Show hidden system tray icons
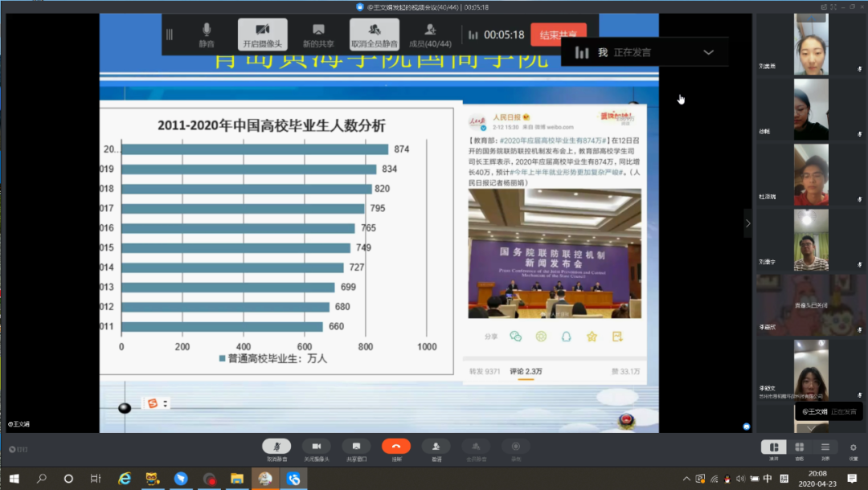The image size is (868, 490). (x=686, y=479)
